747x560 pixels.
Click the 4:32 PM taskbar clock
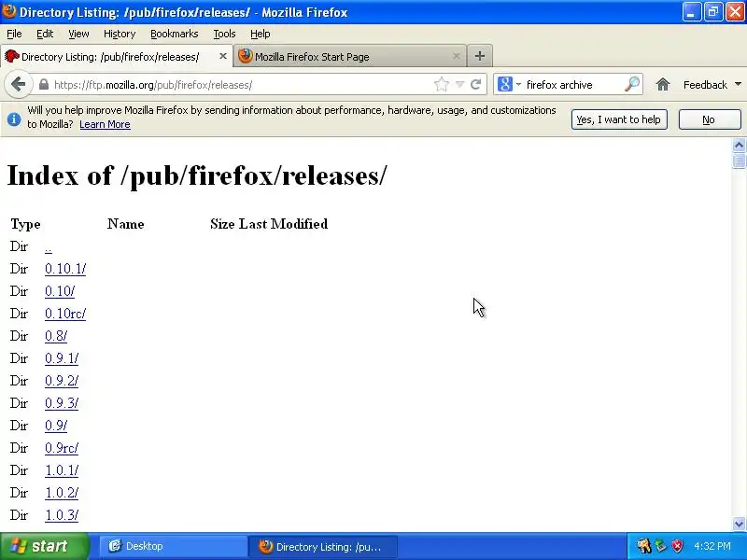[712, 546]
